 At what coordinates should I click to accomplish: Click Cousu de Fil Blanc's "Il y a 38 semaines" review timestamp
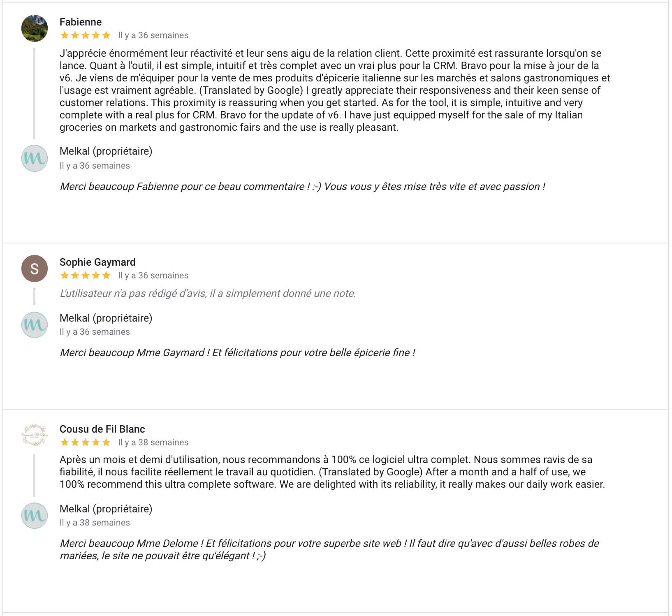click(x=153, y=442)
